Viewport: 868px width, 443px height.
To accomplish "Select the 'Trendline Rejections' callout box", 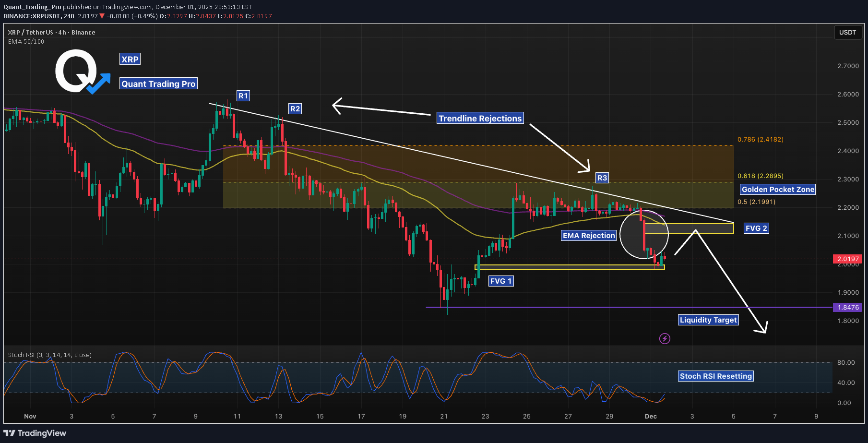I will click(480, 118).
